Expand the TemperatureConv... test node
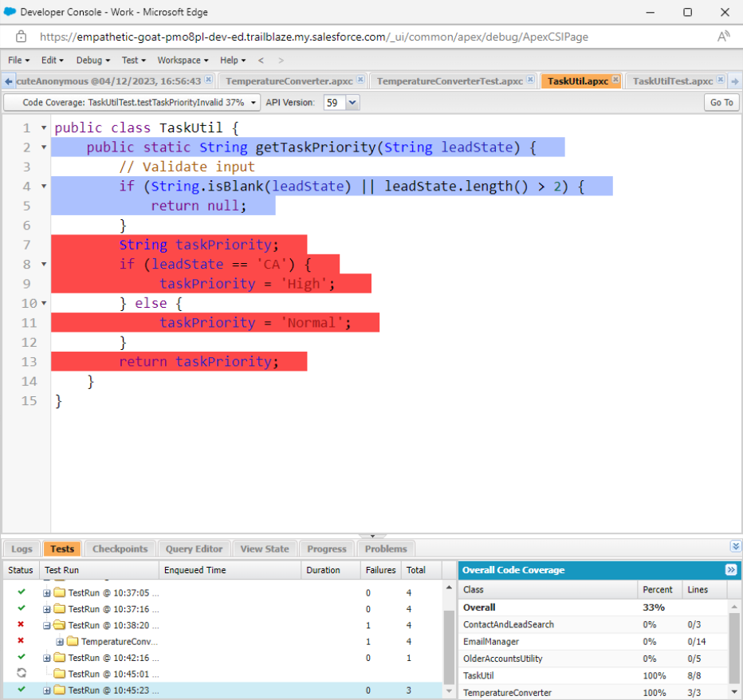Viewport: 743px width, 700px height. pos(60,642)
